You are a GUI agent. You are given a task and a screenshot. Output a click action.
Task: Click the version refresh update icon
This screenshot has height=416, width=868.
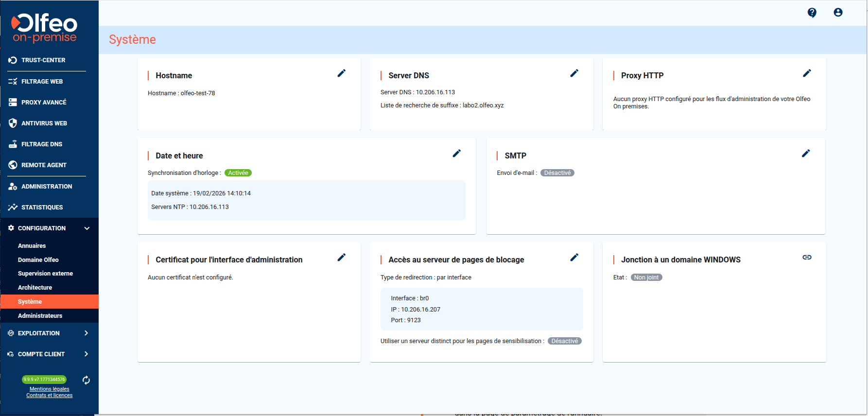[86, 380]
